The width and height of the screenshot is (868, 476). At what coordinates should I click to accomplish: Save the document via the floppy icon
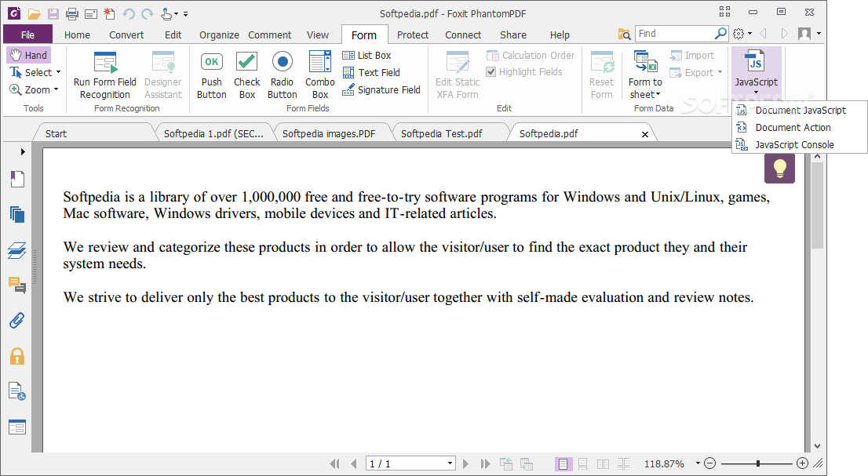(53, 13)
